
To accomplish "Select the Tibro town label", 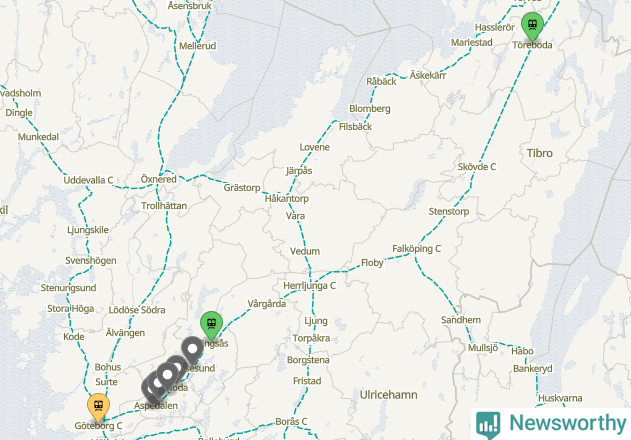I will pos(540,153).
